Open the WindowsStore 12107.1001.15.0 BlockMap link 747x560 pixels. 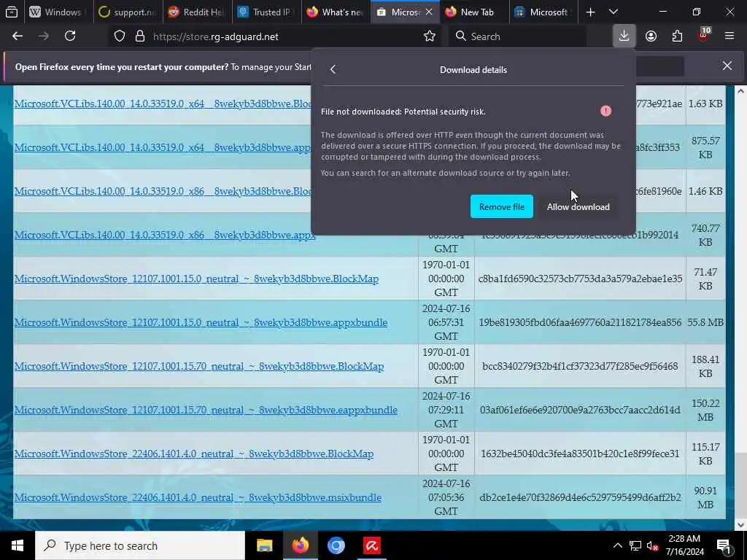pyautogui.click(x=196, y=279)
